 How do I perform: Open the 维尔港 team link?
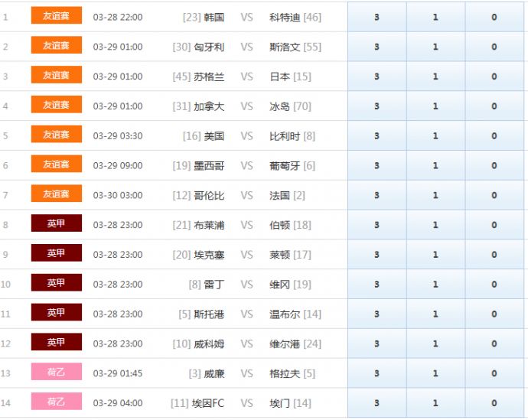(x=285, y=344)
